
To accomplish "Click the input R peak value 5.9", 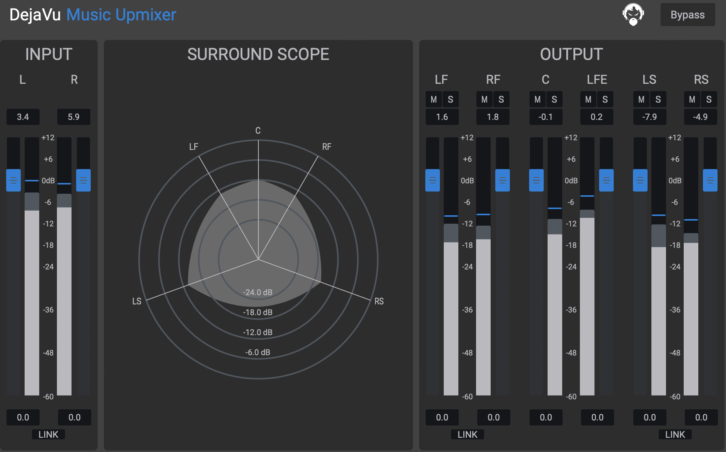I will pyautogui.click(x=74, y=117).
